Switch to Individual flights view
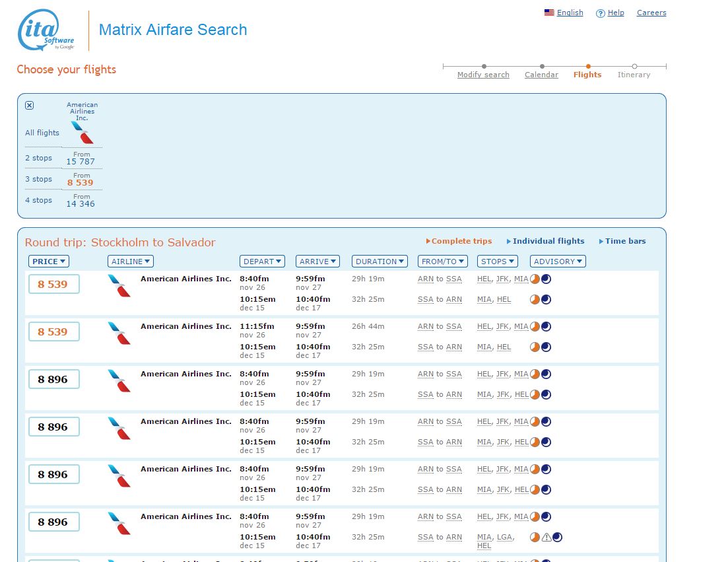728x562 pixels. (x=548, y=241)
